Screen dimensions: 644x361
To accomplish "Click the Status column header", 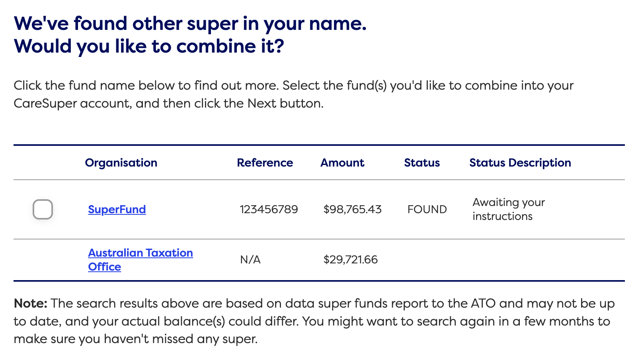I will [422, 163].
